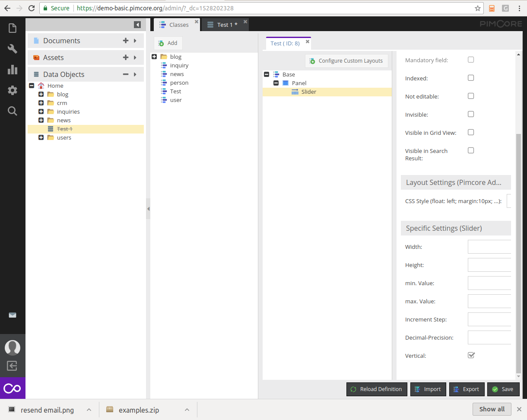The width and height of the screenshot is (527, 420).
Task: Enable the Mandatory field checkbox
Action: click(470, 60)
